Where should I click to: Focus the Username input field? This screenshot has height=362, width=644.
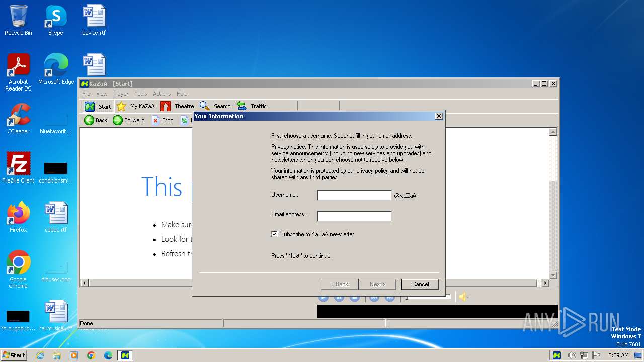tap(354, 195)
